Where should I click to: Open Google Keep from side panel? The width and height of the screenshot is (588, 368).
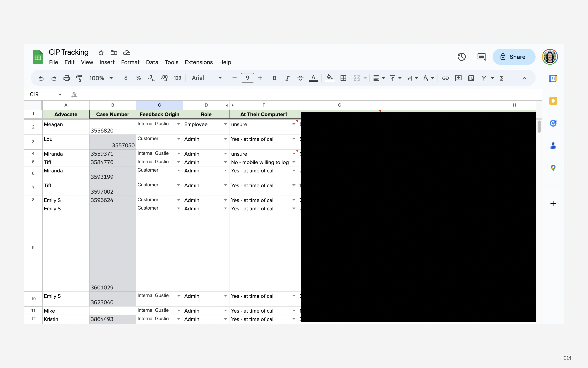point(553,101)
